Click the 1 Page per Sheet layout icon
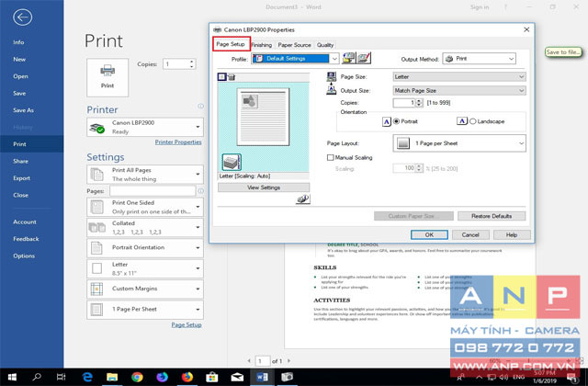 click(403, 143)
